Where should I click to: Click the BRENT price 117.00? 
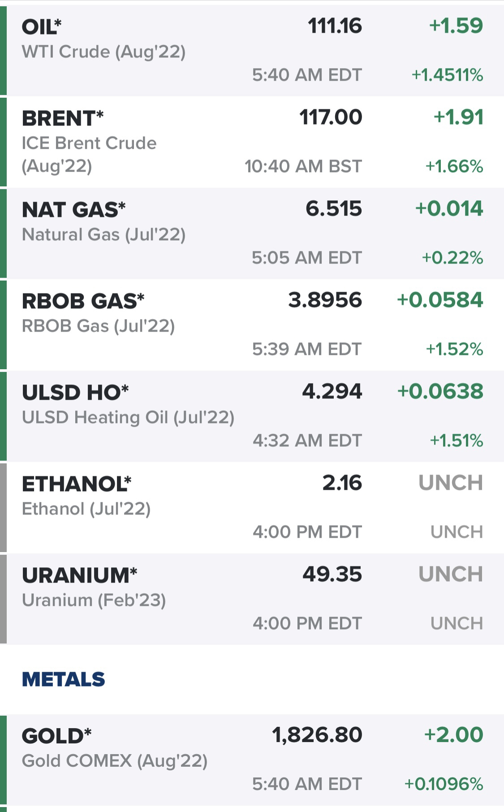[331, 117]
